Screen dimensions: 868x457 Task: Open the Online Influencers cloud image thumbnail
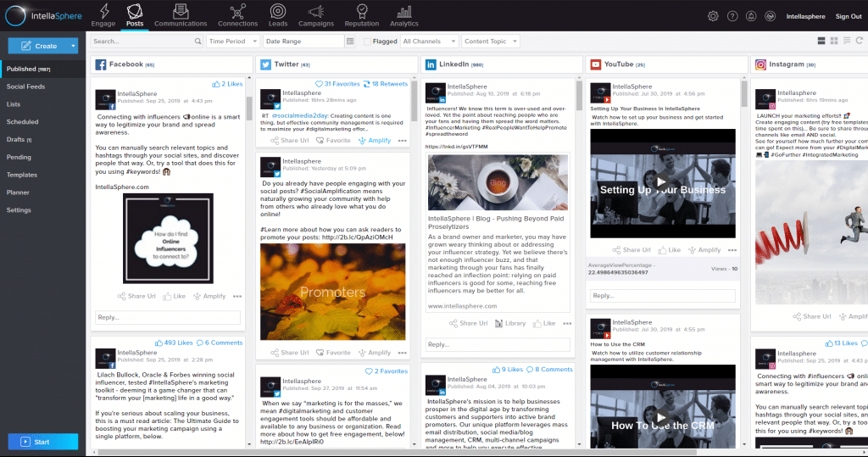pos(168,238)
